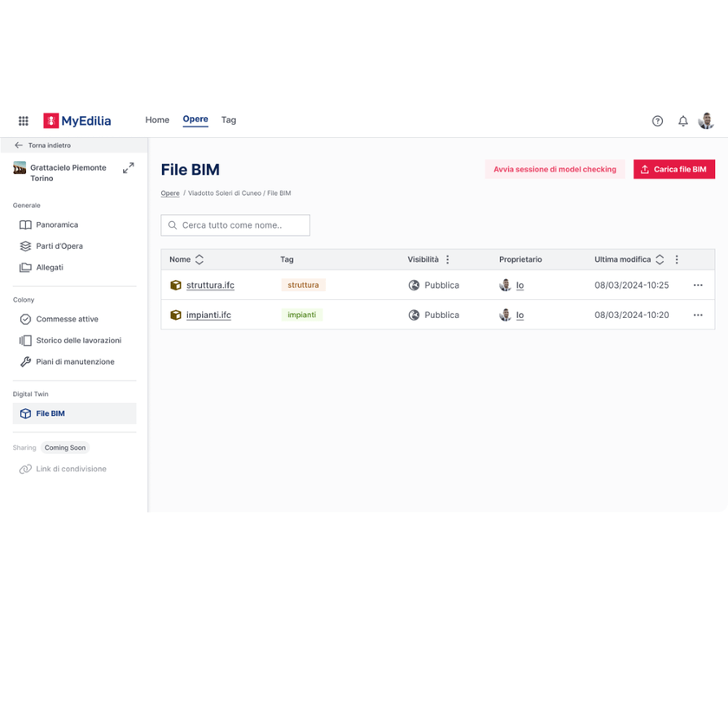
Task: Open the user profile avatar
Action: pyautogui.click(x=706, y=120)
